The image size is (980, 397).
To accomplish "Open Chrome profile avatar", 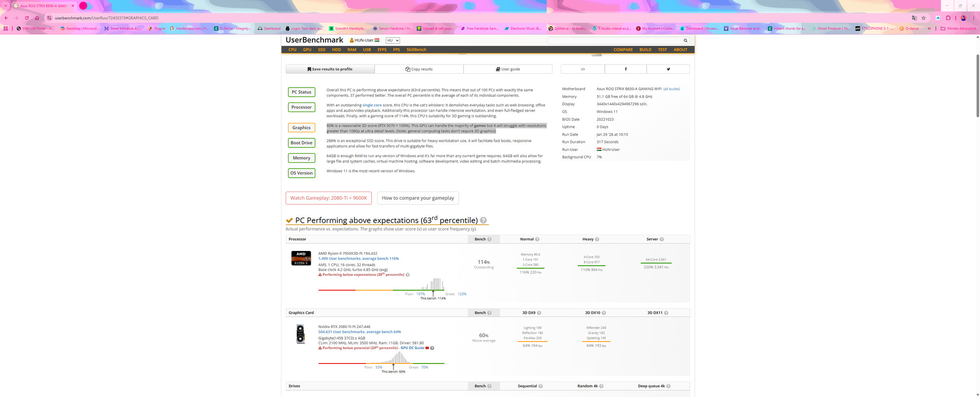I will tap(964, 18).
